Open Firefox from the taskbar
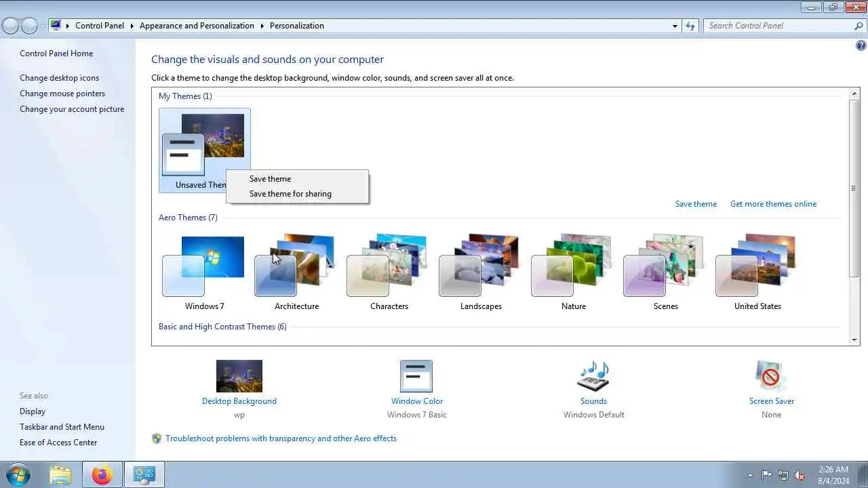The image size is (868, 488). point(102,475)
